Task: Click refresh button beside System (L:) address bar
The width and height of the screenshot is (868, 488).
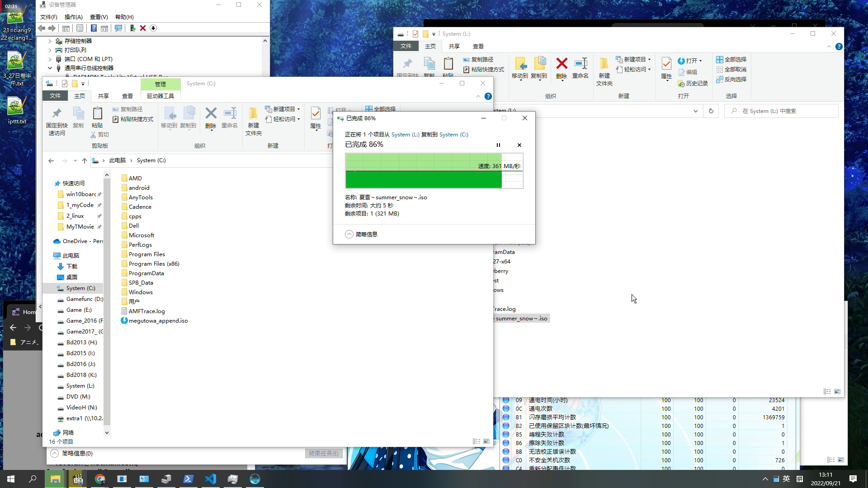Action: (x=711, y=111)
